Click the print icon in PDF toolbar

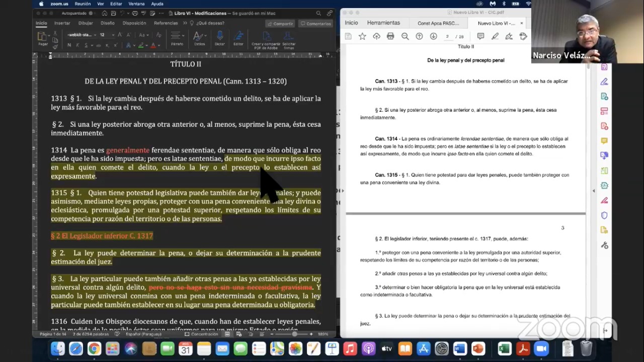pos(390,36)
